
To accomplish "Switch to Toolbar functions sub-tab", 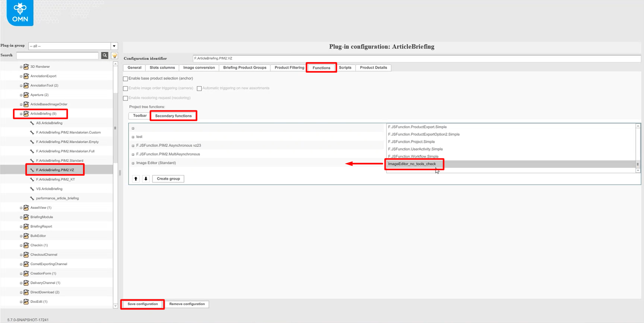I will pos(140,116).
